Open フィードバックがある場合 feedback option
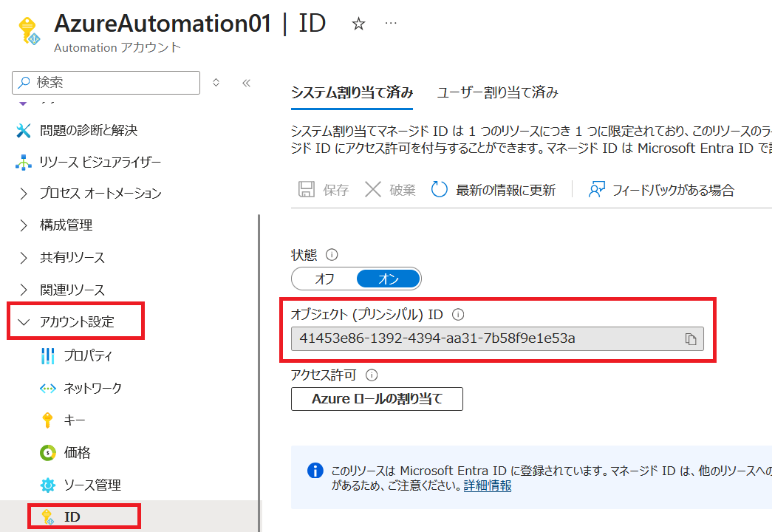The height and width of the screenshot is (532, 772). [x=661, y=190]
